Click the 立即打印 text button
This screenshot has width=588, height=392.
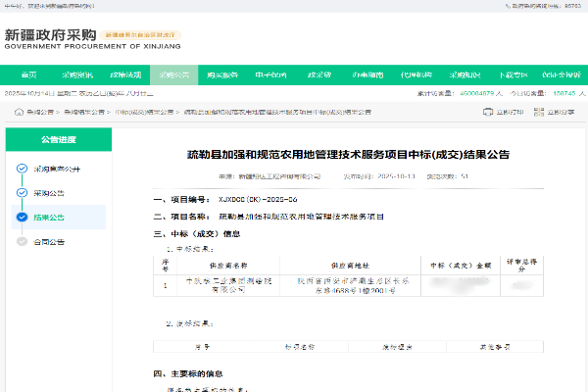510,113
